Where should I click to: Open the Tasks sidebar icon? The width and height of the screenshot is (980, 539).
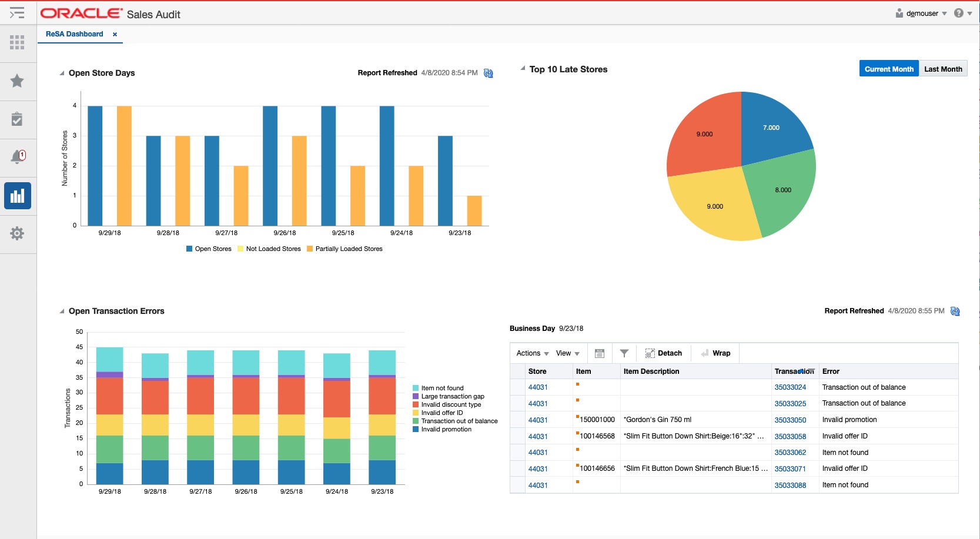tap(18, 13)
